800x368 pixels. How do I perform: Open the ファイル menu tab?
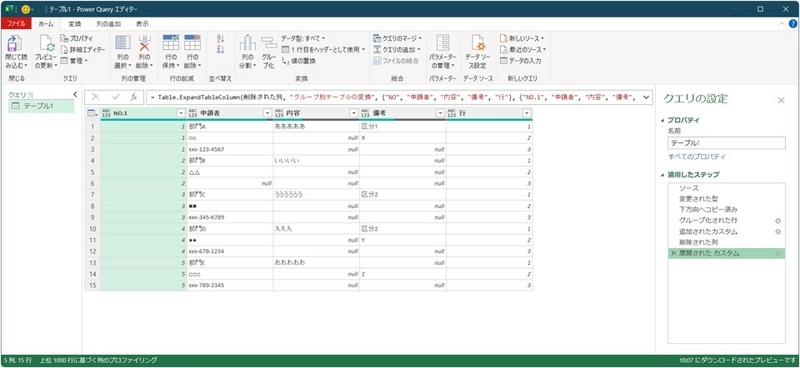pos(16,23)
